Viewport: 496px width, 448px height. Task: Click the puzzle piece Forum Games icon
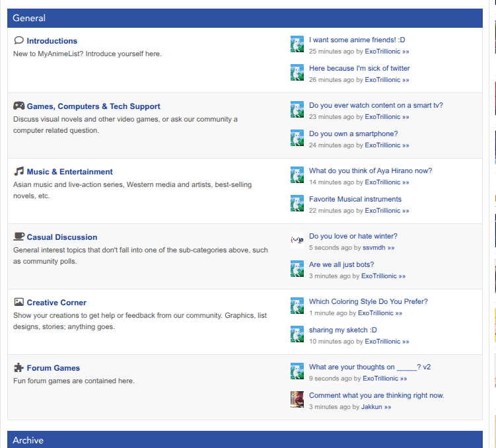tap(19, 367)
